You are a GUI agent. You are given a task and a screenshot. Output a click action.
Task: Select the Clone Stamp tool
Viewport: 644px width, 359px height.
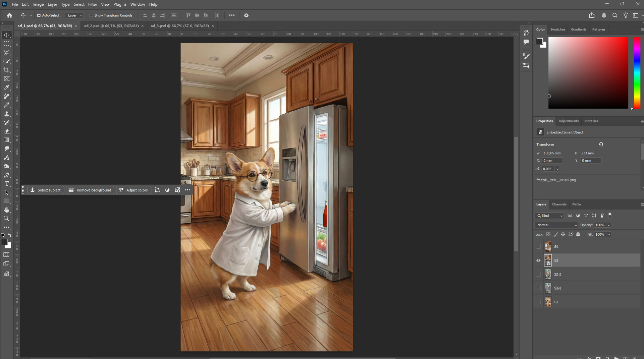point(7,114)
